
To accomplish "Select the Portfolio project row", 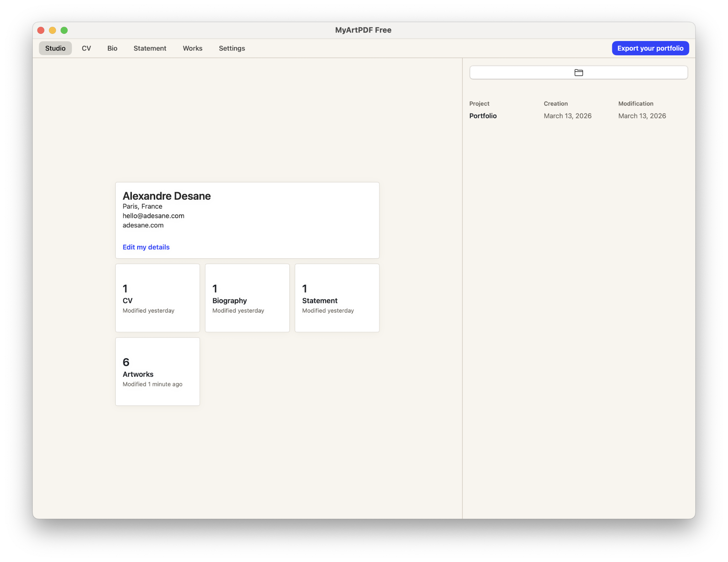I will pos(483,116).
